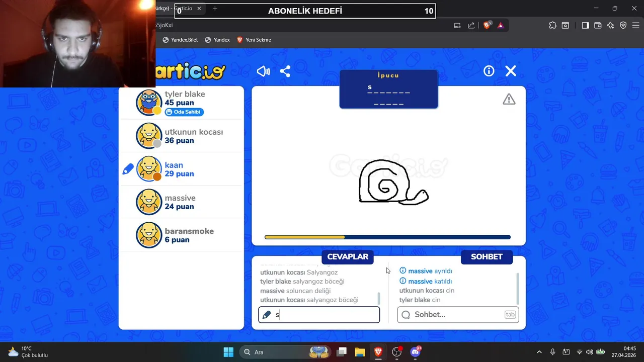This screenshot has height=362, width=644.
Task: Click the volume tray icon
Action: (x=589, y=352)
